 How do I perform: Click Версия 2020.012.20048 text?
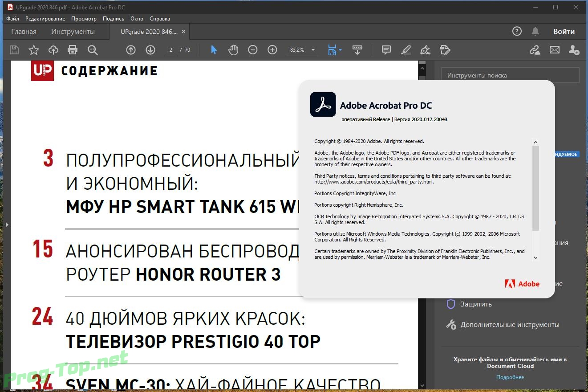click(421, 119)
